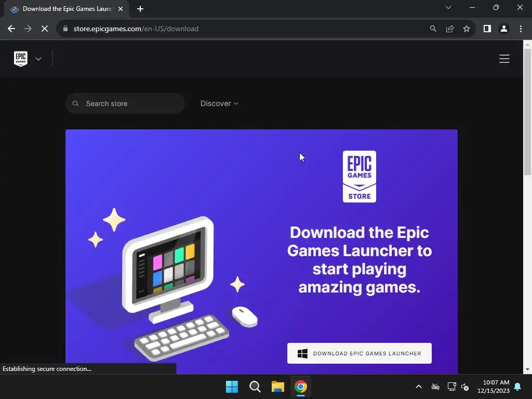Open Chrome's three-dot menu
The width and height of the screenshot is (532, 399).
(521, 29)
